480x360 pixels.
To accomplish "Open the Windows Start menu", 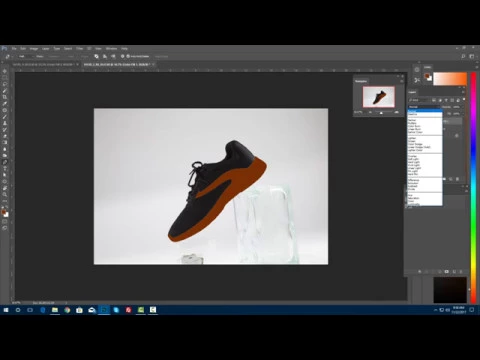I will point(6,310).
